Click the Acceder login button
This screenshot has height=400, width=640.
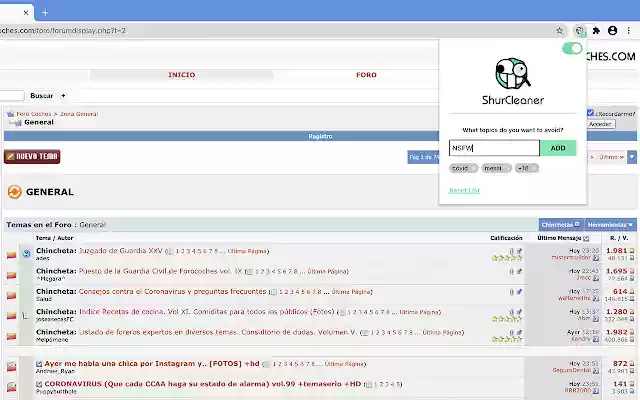tap(600, 124)
